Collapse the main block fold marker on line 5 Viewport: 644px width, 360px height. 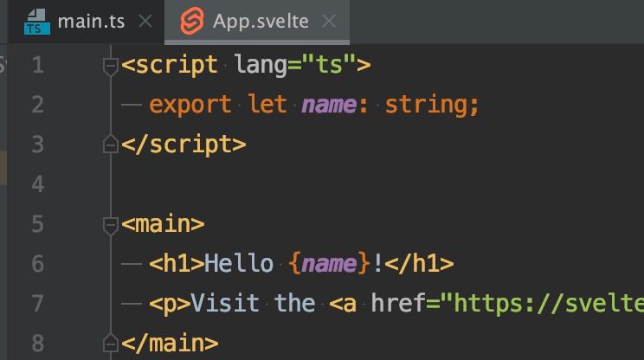(111, 225)
